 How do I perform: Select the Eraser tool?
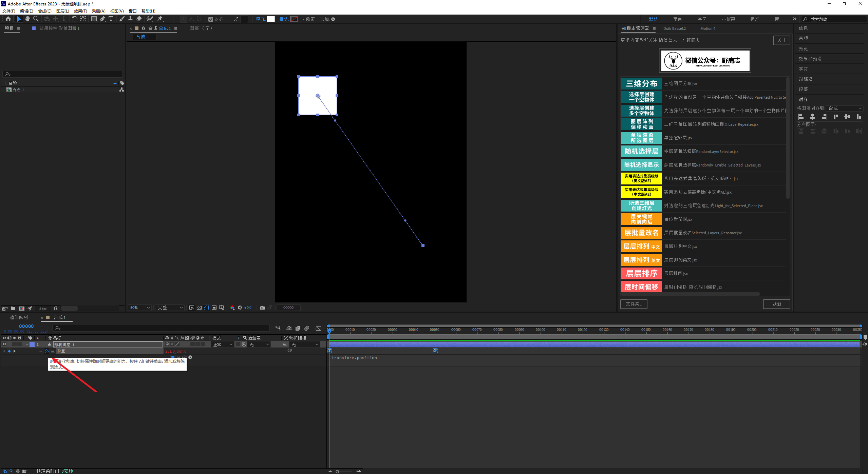coord(139,19)
